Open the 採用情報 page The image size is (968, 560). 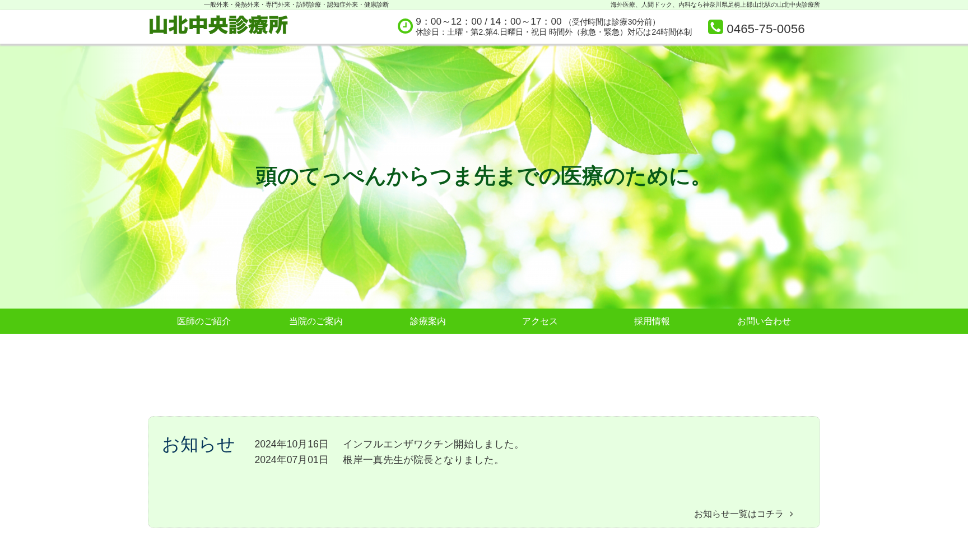click(651, 321)
